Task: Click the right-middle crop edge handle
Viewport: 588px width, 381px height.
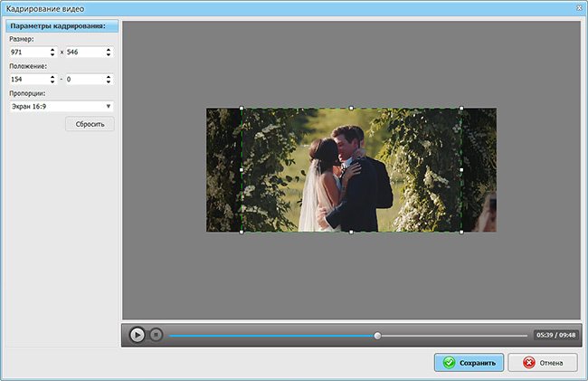Action: click(461, 170)
